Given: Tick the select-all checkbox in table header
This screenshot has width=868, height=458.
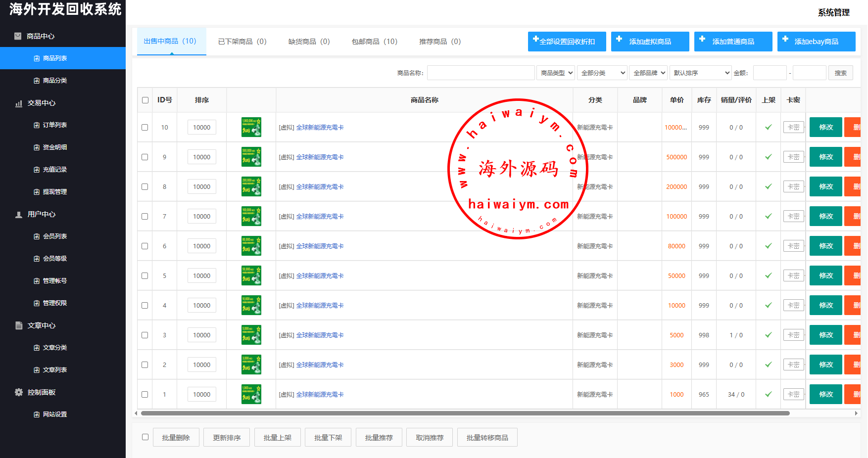Looking at the screenshot, I should pyautogui.click(x=145, y=100).
